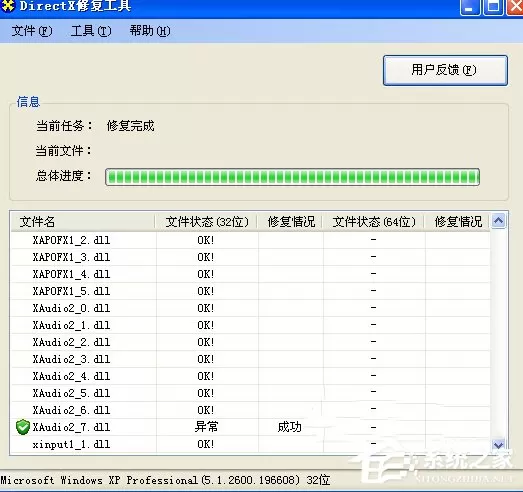This screenshot has width=523, height=492.
Task: Select the XAudio2_1.dll row
Action: (x=250, y=325)
